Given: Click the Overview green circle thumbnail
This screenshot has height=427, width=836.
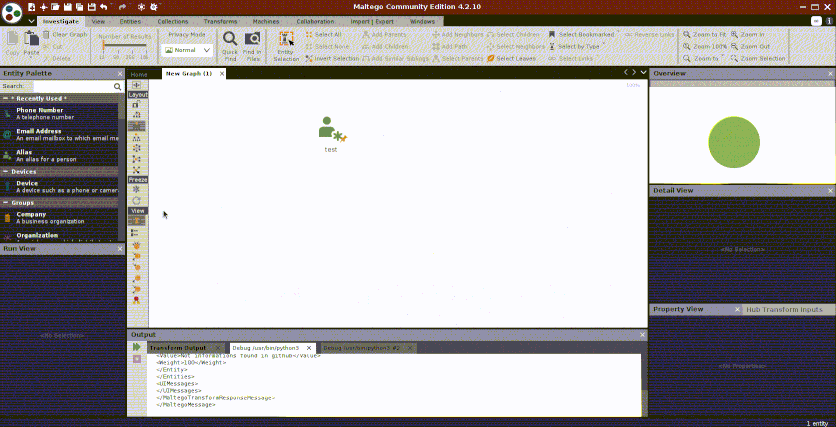Looking at the screenshot, I should 734,142.
